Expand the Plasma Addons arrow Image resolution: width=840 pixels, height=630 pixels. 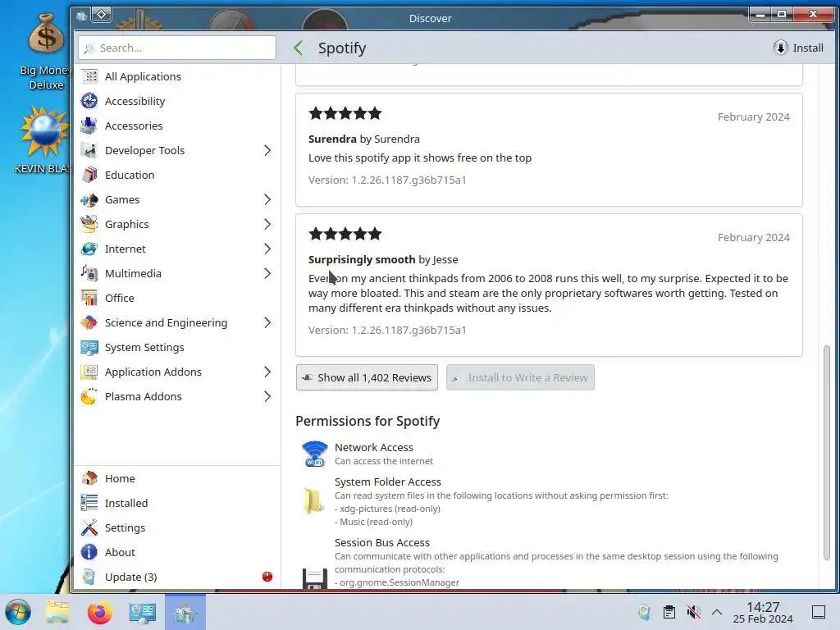(x=267, y=397)
